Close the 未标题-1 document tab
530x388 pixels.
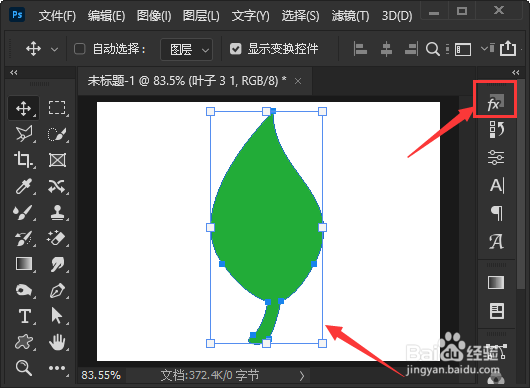tap(298, 81)
